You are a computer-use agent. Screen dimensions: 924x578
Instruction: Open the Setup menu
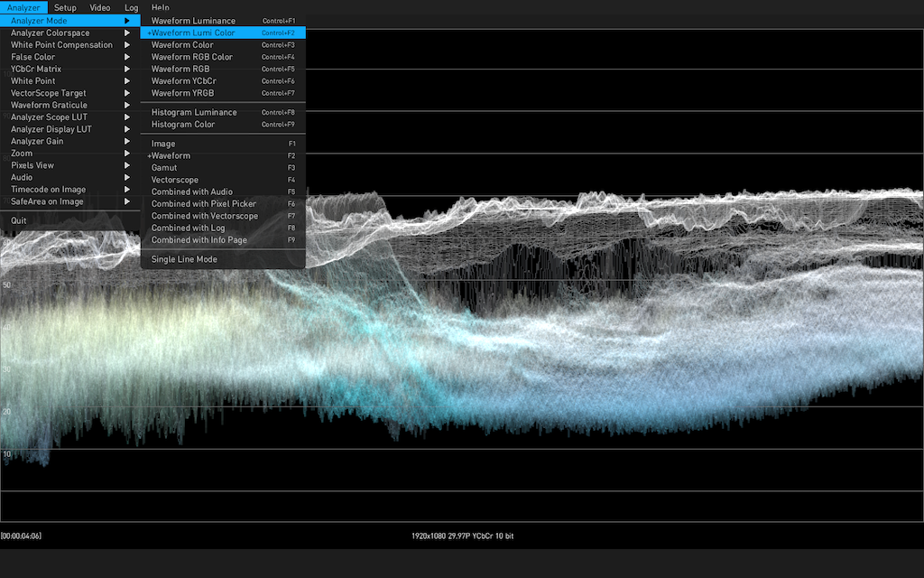point(65,8)
